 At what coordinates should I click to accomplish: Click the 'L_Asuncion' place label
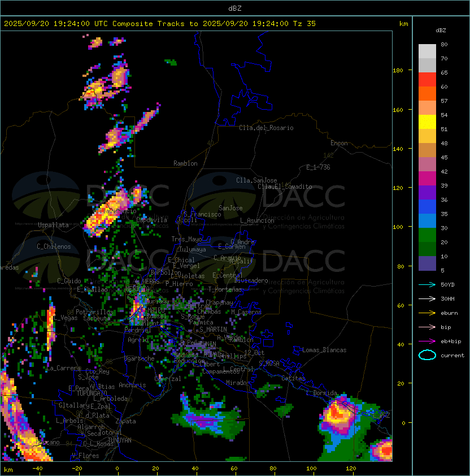tap(257, 220)
